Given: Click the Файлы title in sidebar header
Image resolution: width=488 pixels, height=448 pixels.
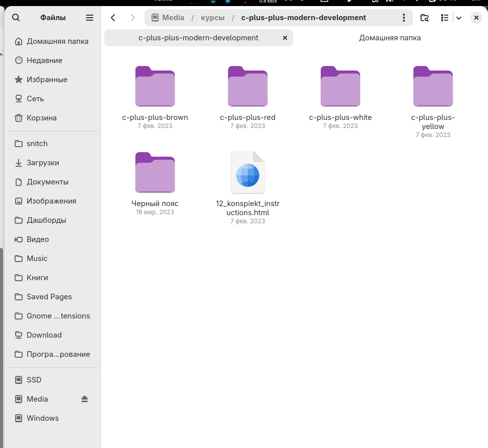Looking at the screenshot, I should click(x=53, y=18).
